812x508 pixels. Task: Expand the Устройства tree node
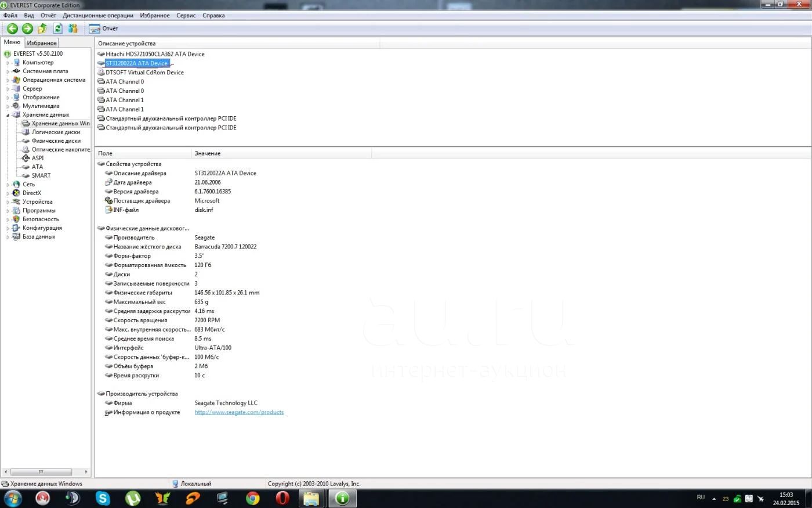point(8,202)
